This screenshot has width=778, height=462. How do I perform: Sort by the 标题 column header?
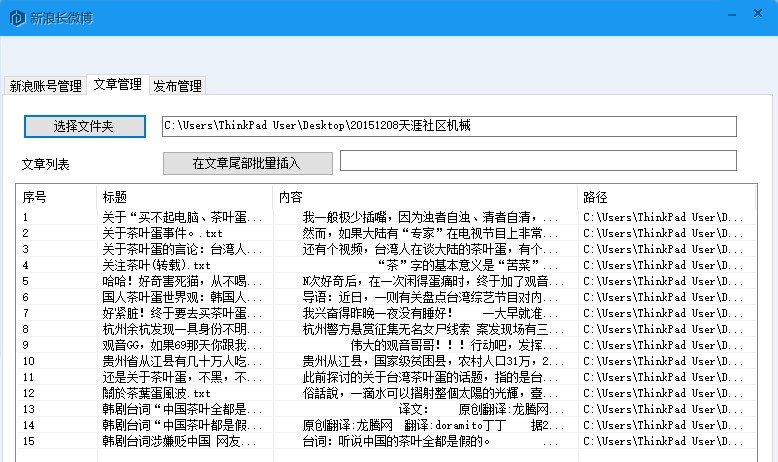(x=184, y=197)
